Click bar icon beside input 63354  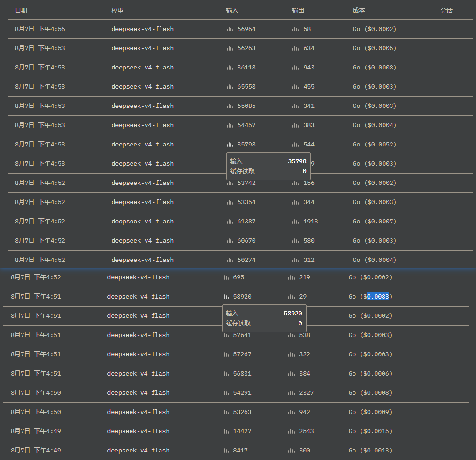230,202
